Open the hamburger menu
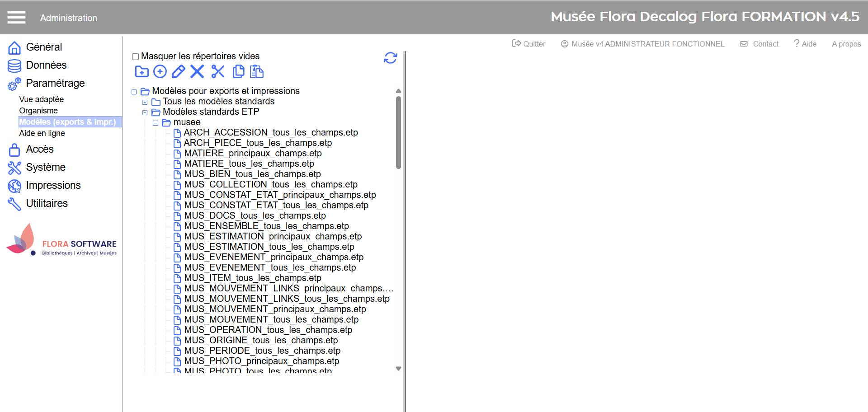The height and width of the screenshot is (412, 868). (x=16, y=18)
